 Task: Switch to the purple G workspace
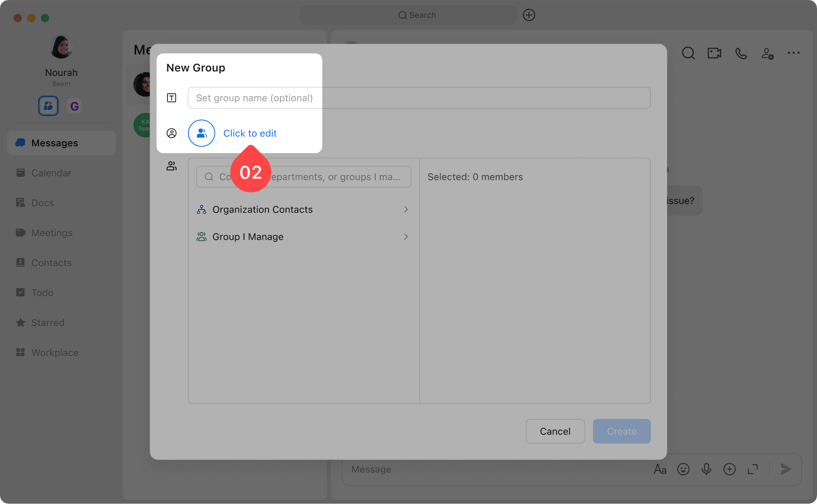[x=75, y=106]
